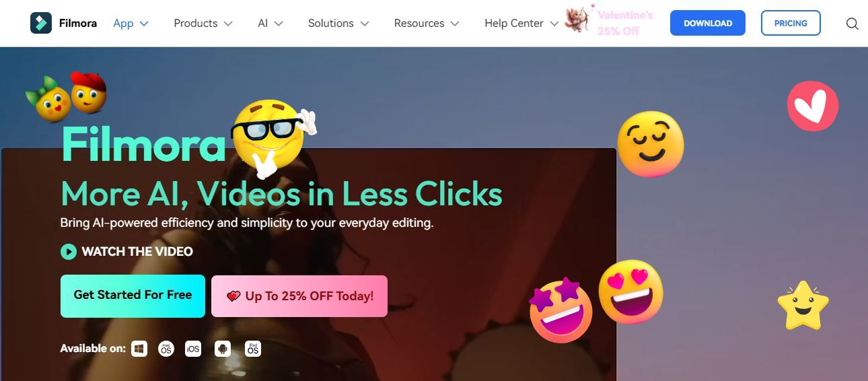Screen dimensions: 868x381
Task: Expand the Products dropdown menu
Action: (x=203, y=23)
